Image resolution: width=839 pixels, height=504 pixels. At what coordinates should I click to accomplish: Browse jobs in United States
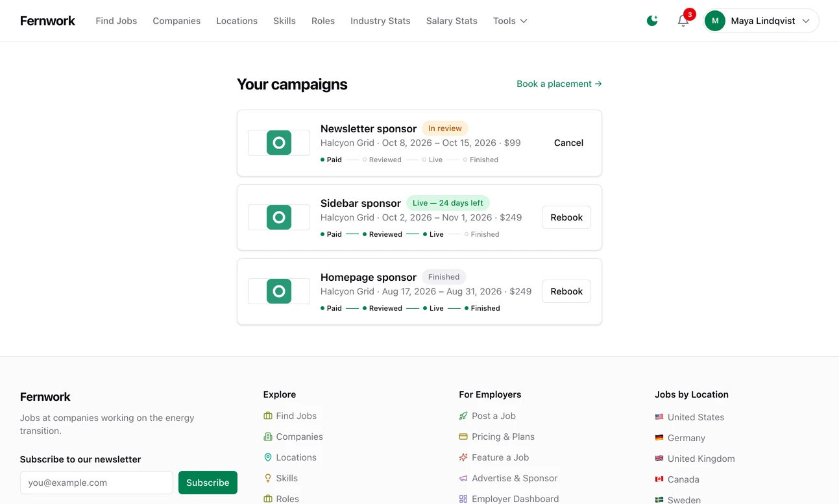[696, 417]
